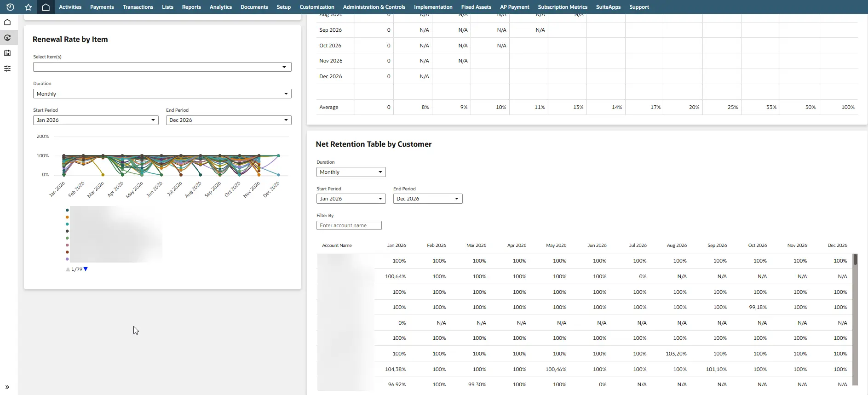Screen dimensions: 868x395
Task: Click the 99,18% cell
Action: (758, 307)
